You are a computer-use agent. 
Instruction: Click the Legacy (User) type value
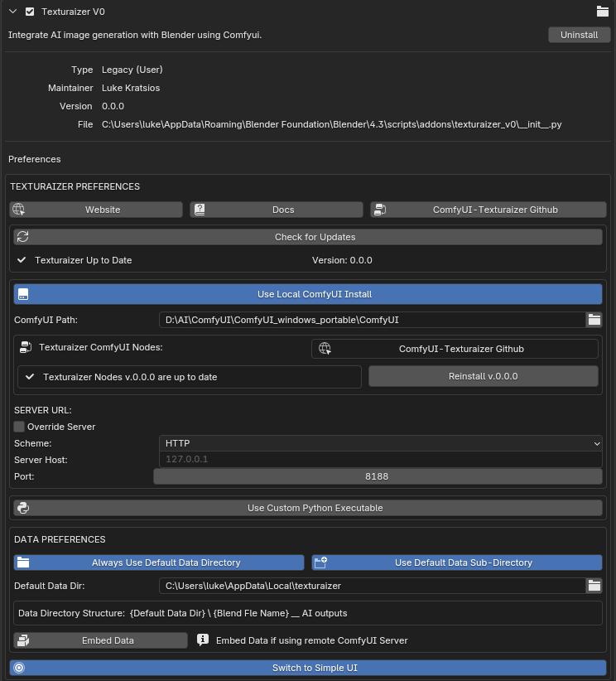(132, 70)
